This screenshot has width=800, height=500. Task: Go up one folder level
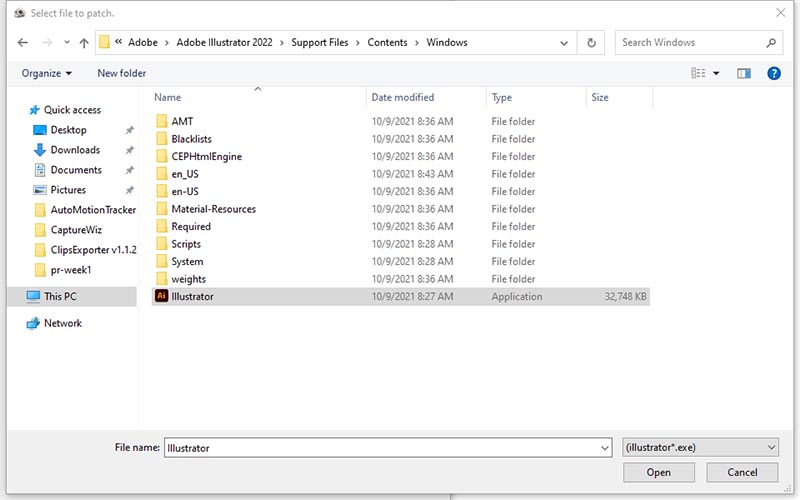point(84,43)
